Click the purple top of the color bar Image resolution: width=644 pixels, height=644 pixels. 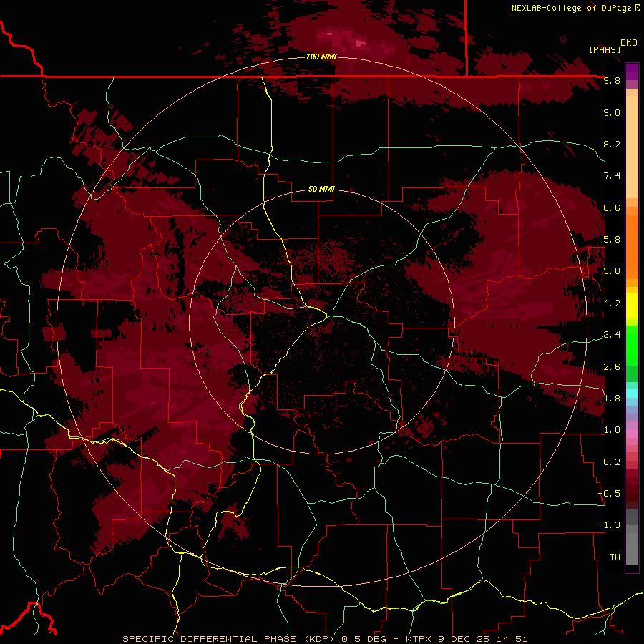(632, 72)
